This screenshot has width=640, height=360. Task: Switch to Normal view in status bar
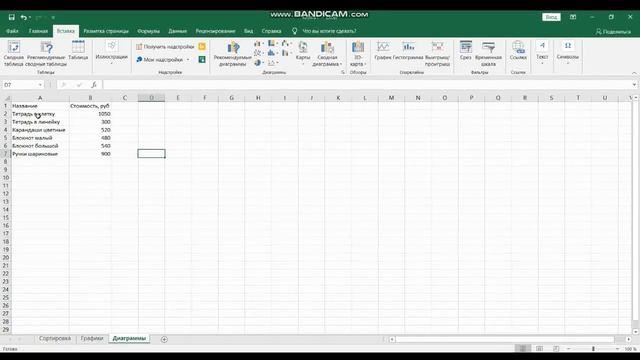[522, 349]
